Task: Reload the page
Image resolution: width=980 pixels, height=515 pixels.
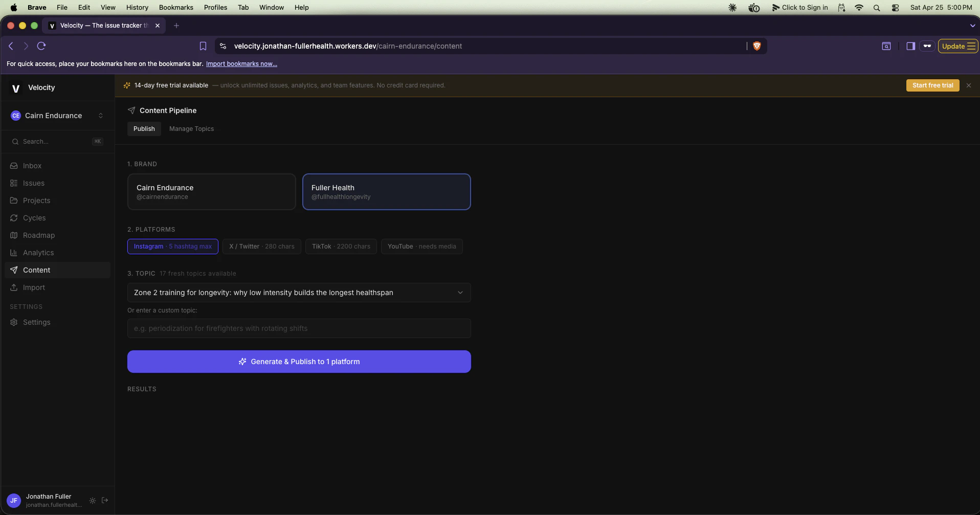Action: (x=41, y=46)
